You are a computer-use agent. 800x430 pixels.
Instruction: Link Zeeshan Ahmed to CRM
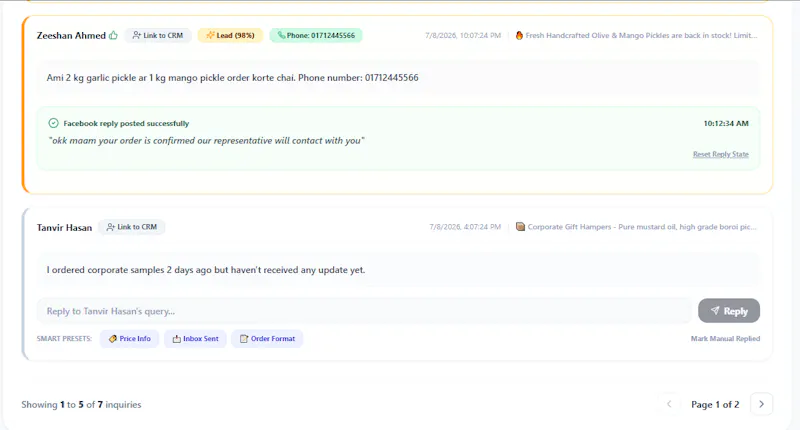(158, 35)
